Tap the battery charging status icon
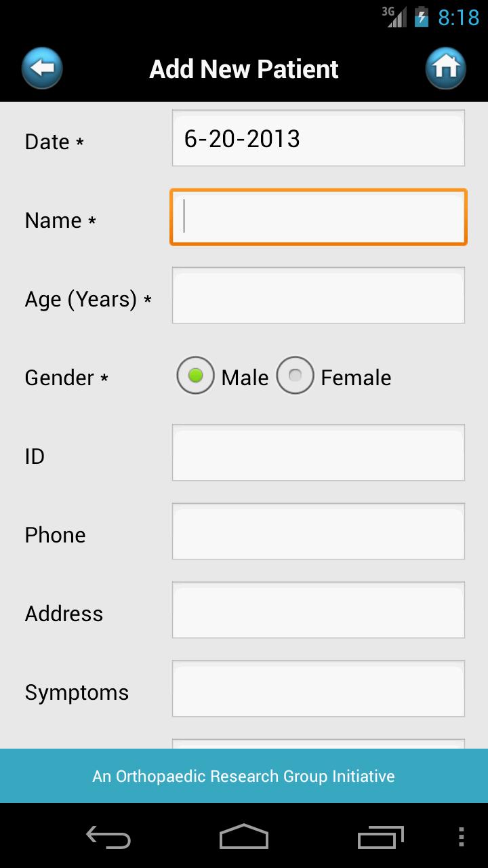 point(422,16)
